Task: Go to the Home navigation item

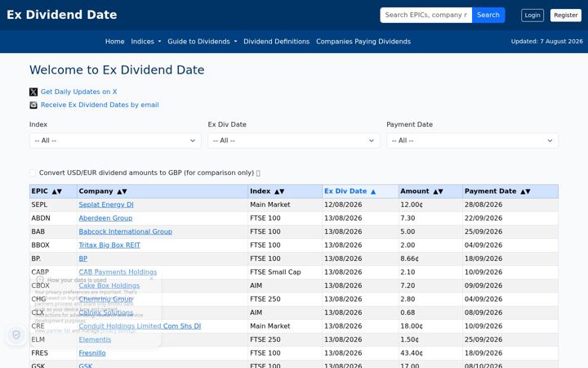Action: pyautogui.click(x=115, y=42)
